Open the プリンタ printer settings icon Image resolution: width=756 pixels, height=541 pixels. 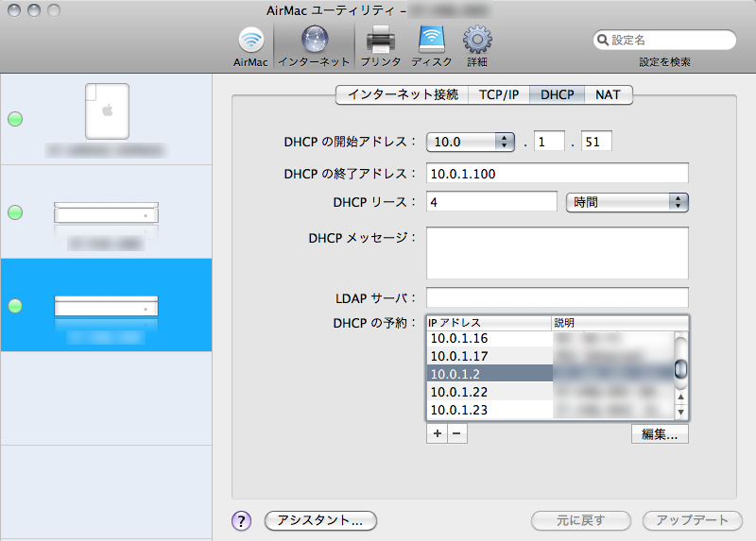tap(380, 44)
